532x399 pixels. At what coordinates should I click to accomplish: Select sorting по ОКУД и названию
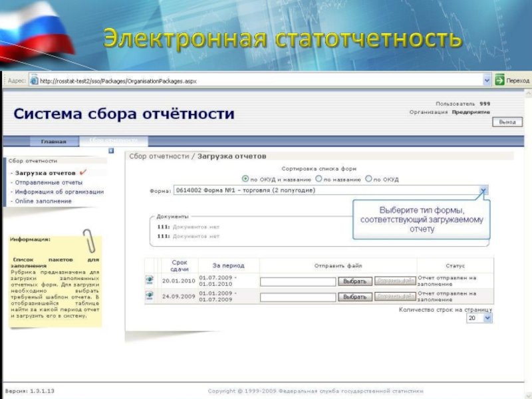pos(245,178)
